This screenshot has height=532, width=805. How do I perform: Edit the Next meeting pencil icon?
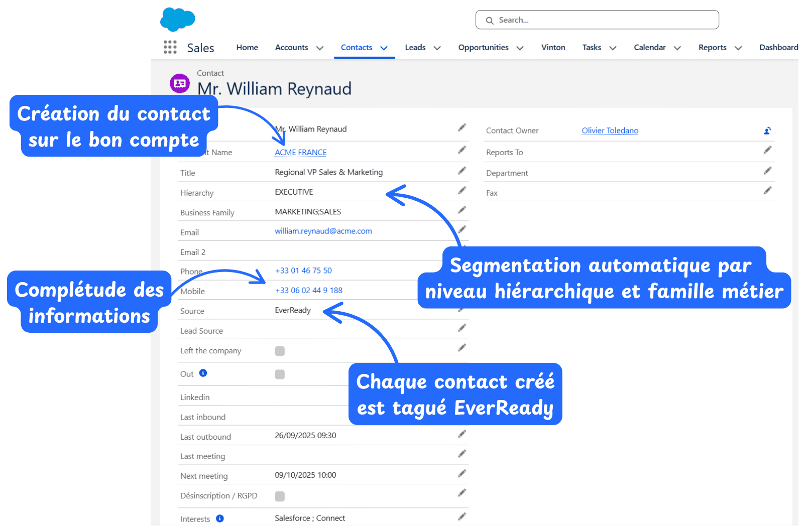(462, 474)
